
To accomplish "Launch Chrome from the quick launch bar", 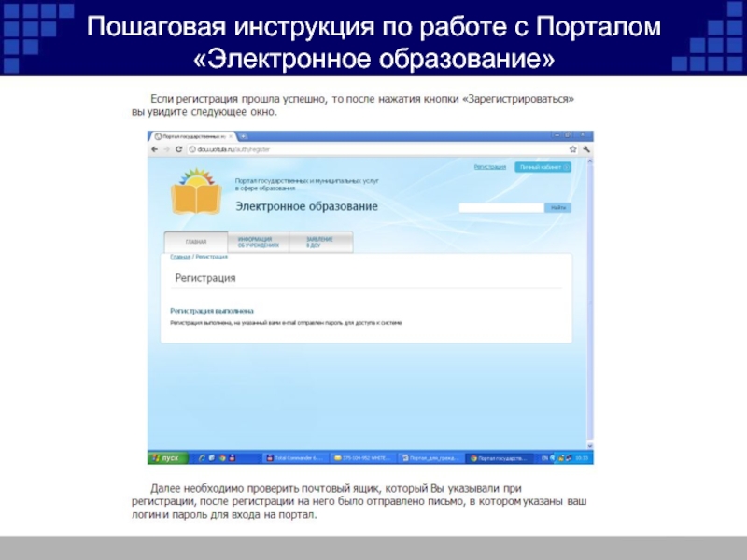I will [222, 458].
